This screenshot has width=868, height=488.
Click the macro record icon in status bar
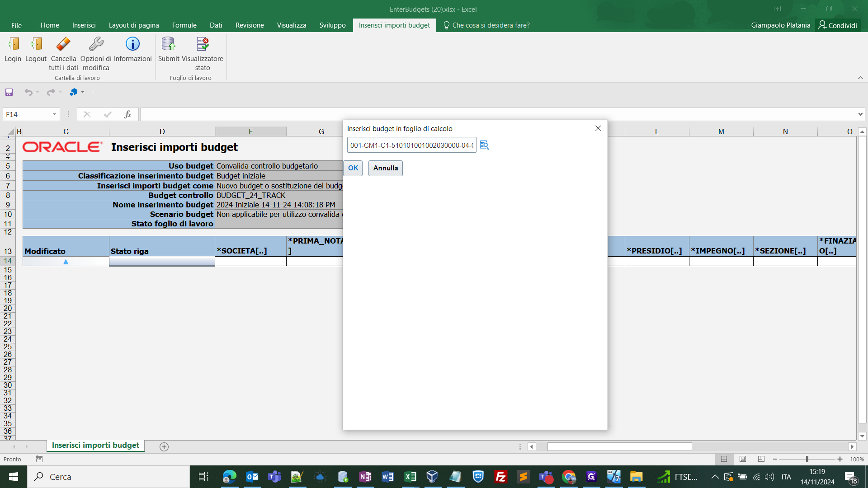pyautogui.click(x=39, y=459)
